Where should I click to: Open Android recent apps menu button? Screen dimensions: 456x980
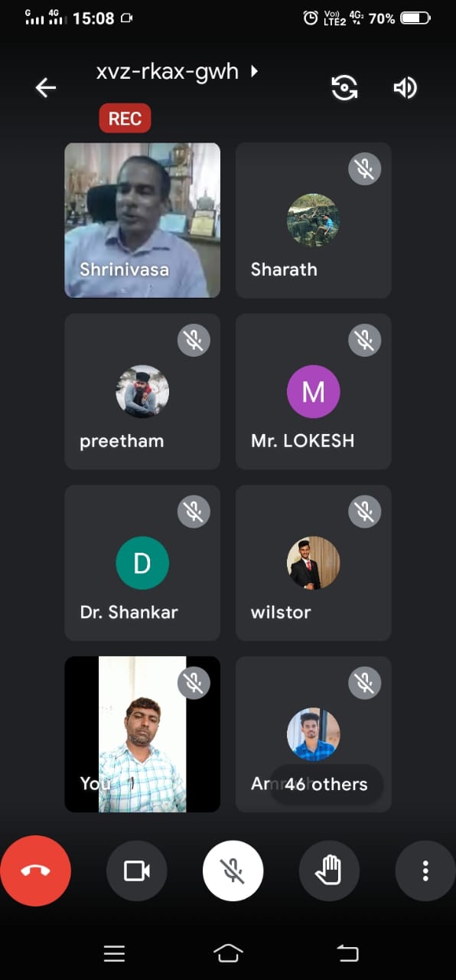(114, 952)
